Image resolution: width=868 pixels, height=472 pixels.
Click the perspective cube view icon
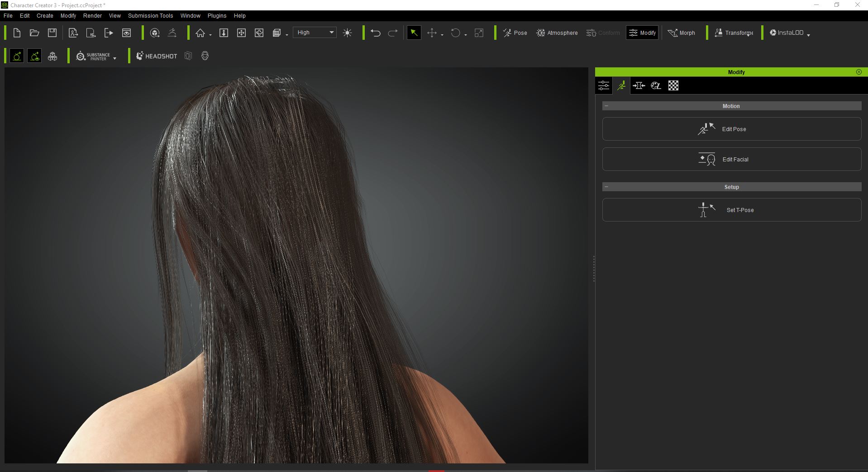[x=277, y=33]
